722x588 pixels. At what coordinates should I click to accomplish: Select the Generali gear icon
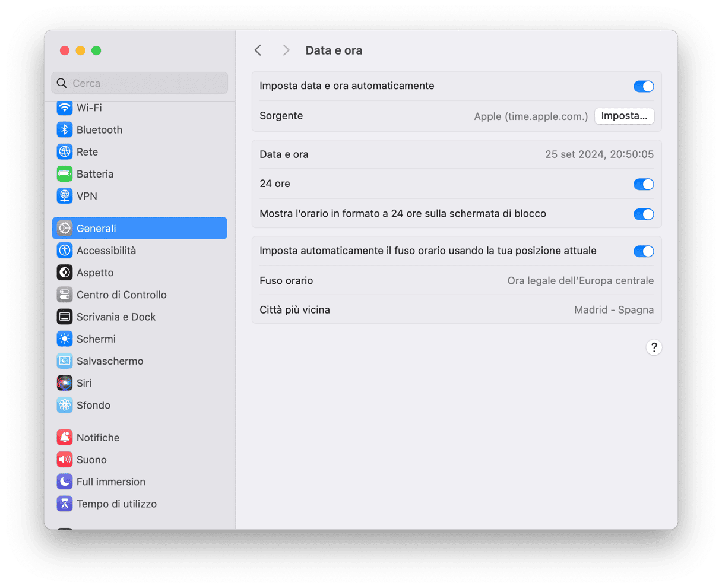tap(65, 228)
